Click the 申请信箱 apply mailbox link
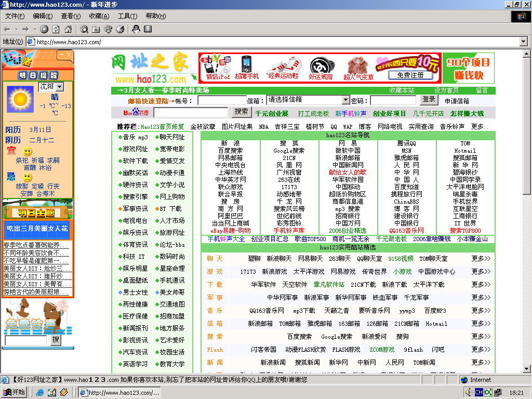Screen dimensions: 532x399 [457, 101]
